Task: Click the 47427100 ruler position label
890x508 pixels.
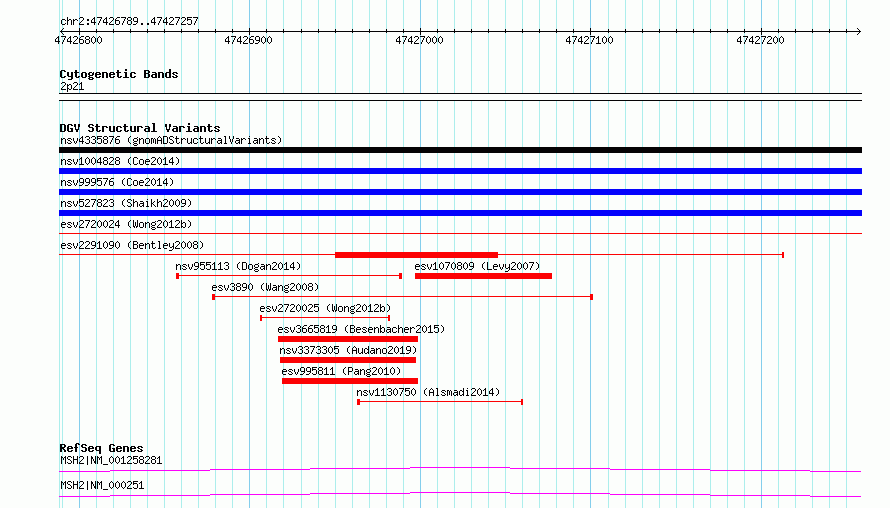Action: (x=590, y=40)
